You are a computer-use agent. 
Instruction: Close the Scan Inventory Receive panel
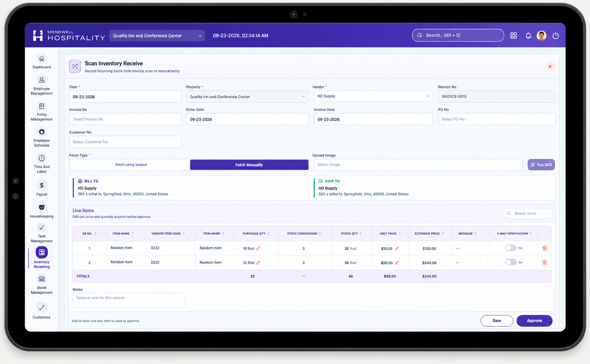pyautogui.click(x=550, y=67)
